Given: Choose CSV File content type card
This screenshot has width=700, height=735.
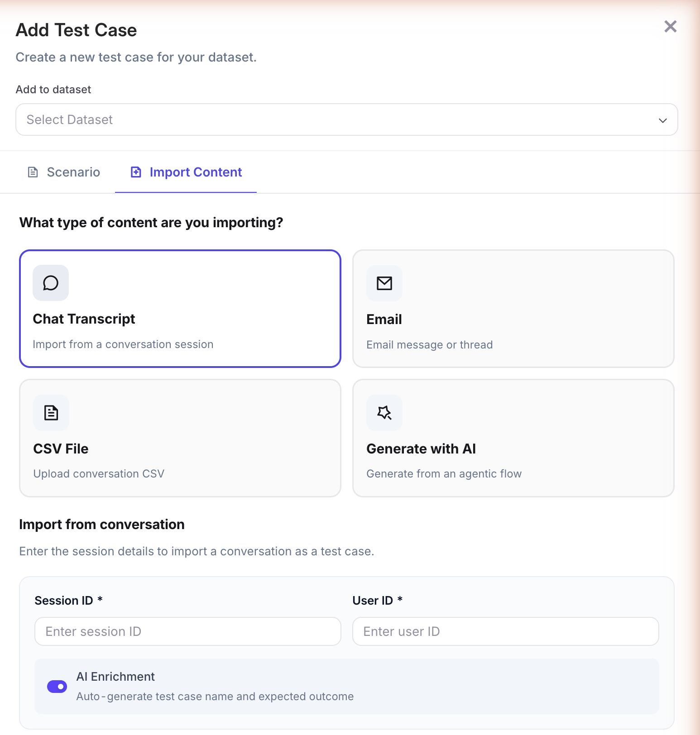Looking at the screenshot, I should coord(180,438).
